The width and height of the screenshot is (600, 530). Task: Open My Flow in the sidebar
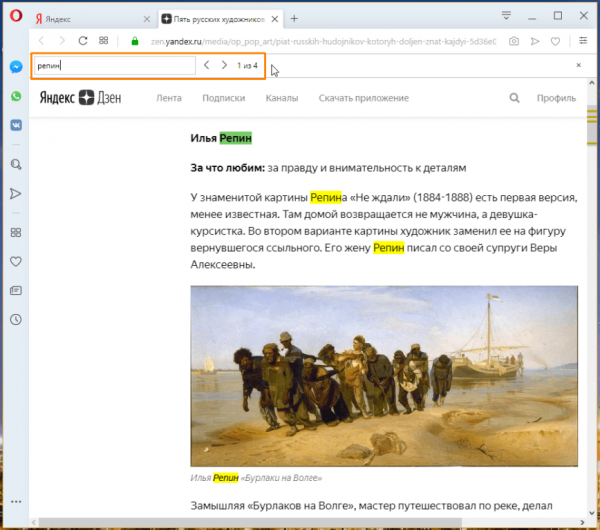point(16,194)
